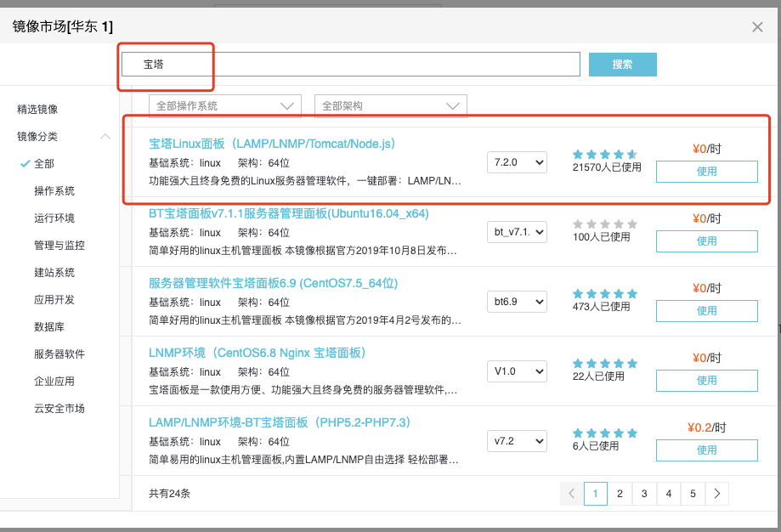
Task: Click 使用 for the ¥0.2/时 image
Action: (x=707, y=450)
